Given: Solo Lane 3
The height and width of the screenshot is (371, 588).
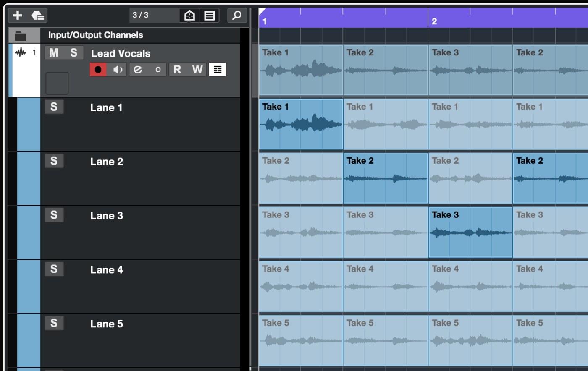Looking at the screenshot, I should pos(54,215).
